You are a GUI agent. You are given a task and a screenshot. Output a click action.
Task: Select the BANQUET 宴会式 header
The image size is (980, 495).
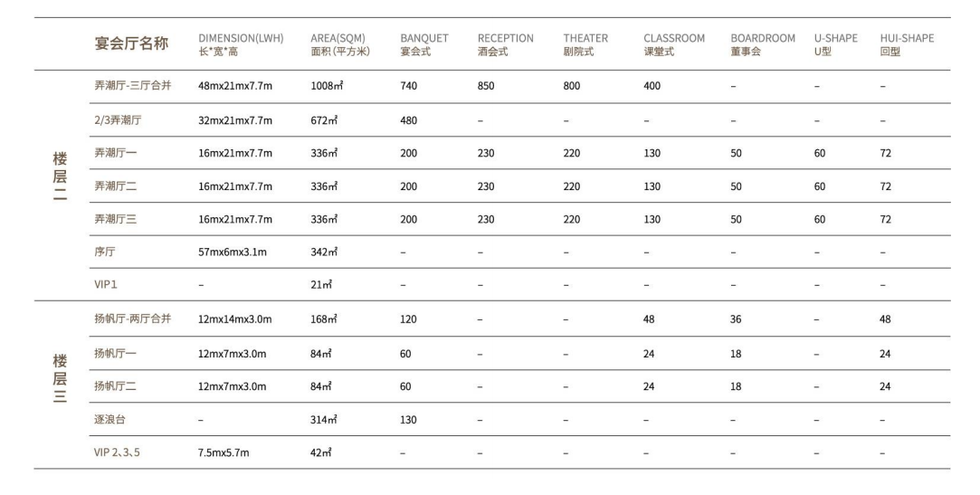click(423, 44)
